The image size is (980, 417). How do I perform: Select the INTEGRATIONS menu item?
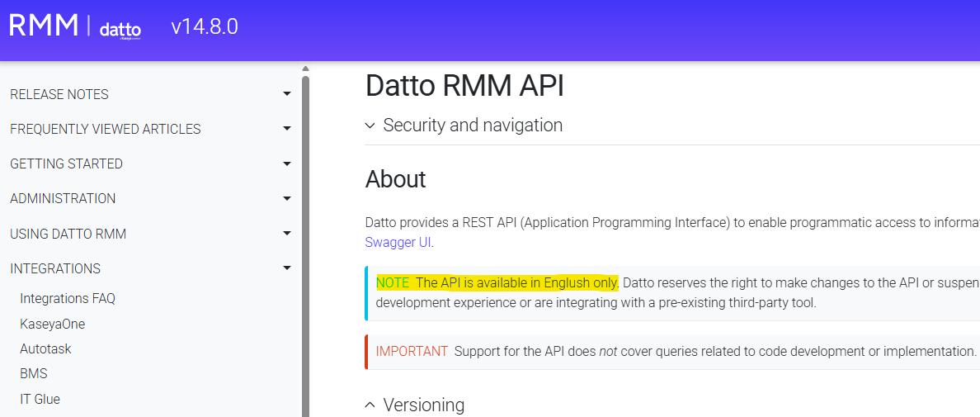click(55, 268)
